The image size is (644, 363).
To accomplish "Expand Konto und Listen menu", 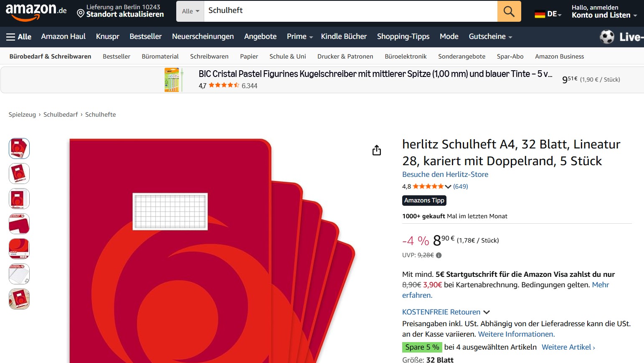I will (x=604, y=11).
